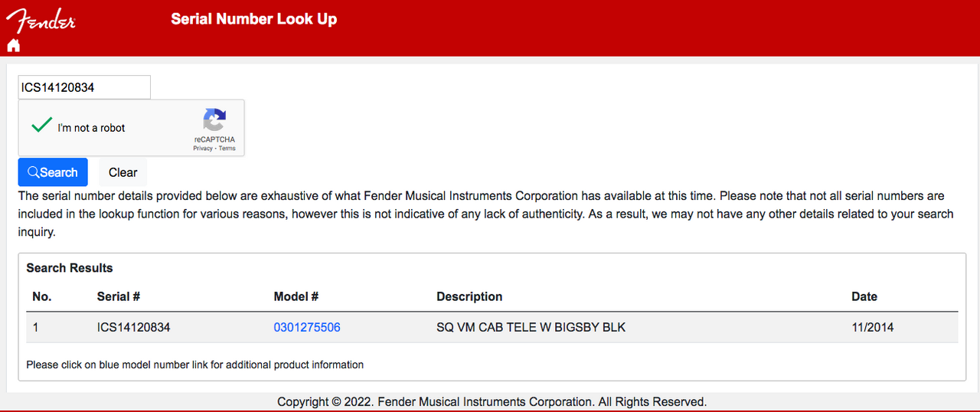
Task: Focus the serial number input field
Action: point(84,87)
